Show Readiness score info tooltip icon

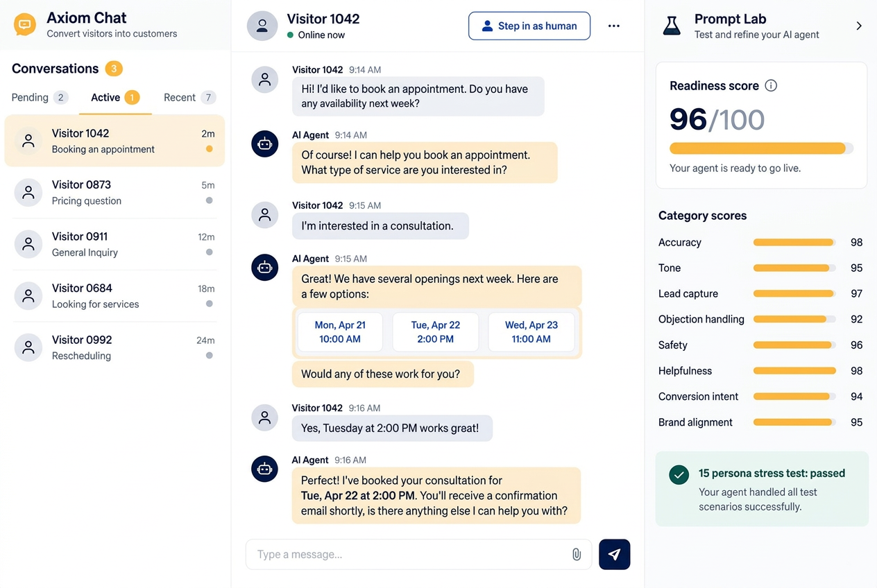(x=771, y=86)
